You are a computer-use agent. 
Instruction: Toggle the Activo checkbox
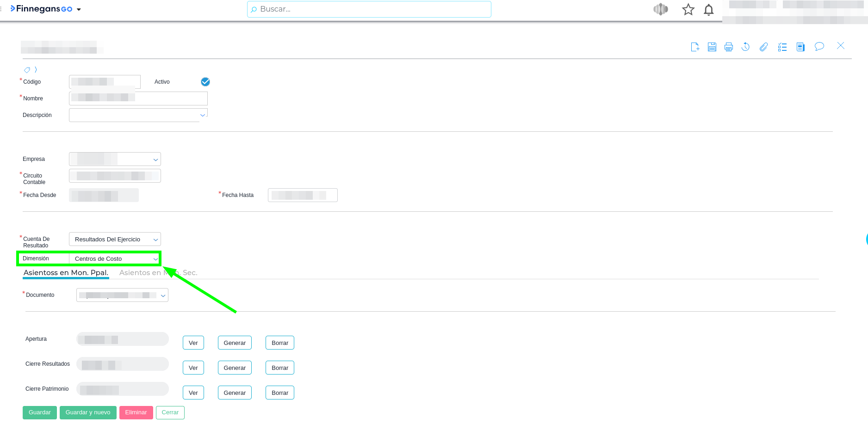click(205, 82)
